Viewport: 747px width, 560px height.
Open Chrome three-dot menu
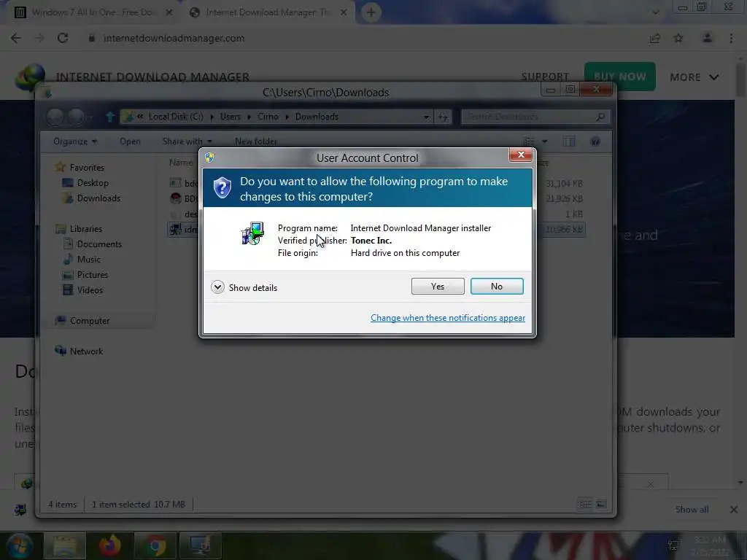731,38
